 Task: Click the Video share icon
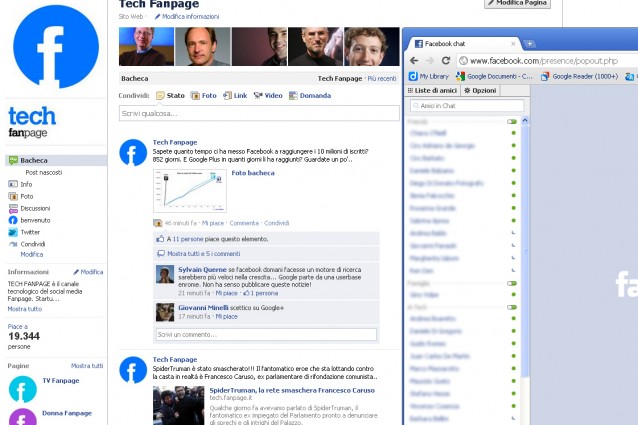point(258,96)
